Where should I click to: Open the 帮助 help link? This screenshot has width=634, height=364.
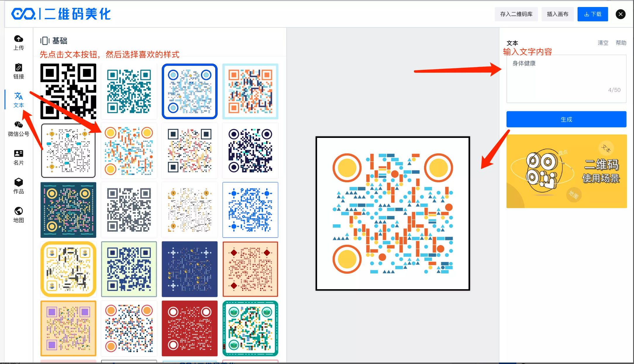pyautogui.click(x=621, y=43)
